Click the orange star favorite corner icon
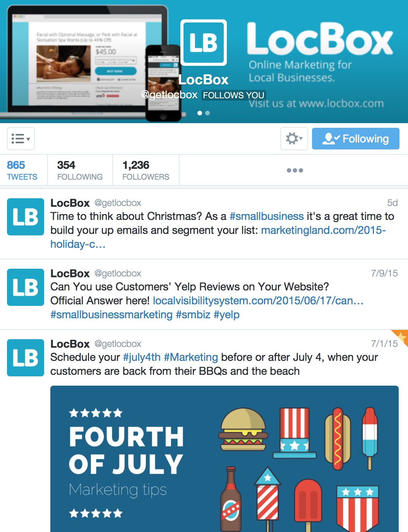 [401, 336]
